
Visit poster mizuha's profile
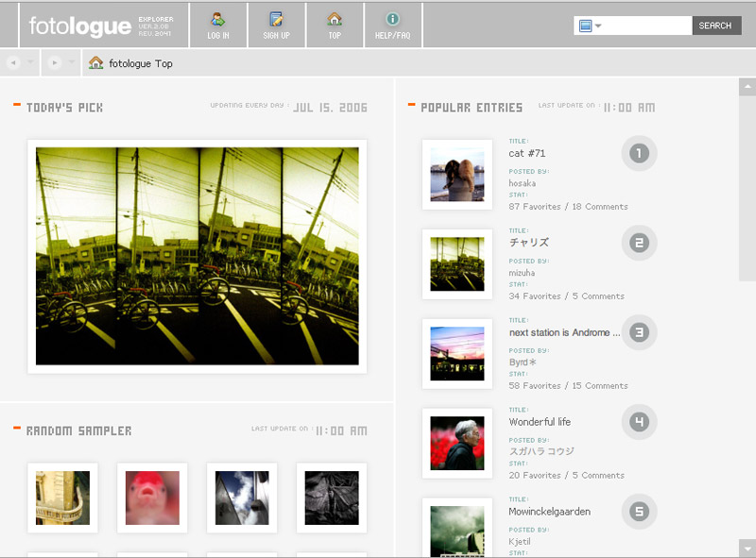point(522,273)
